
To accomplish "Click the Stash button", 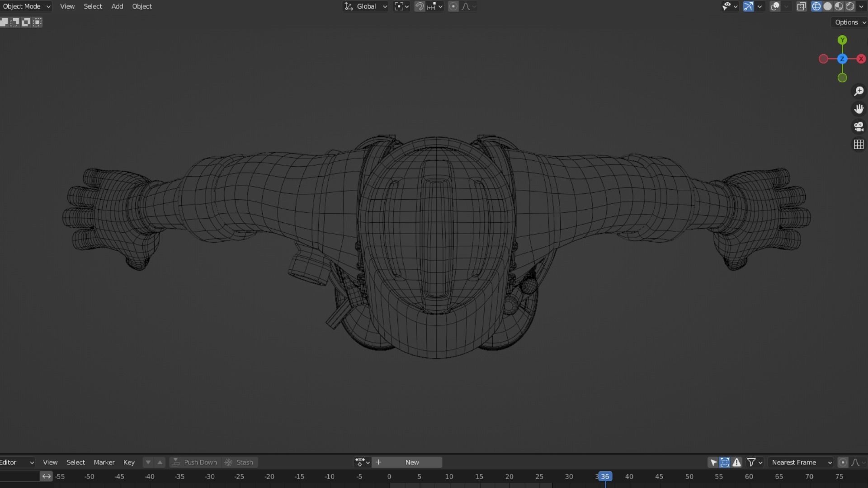I will 240,462.
